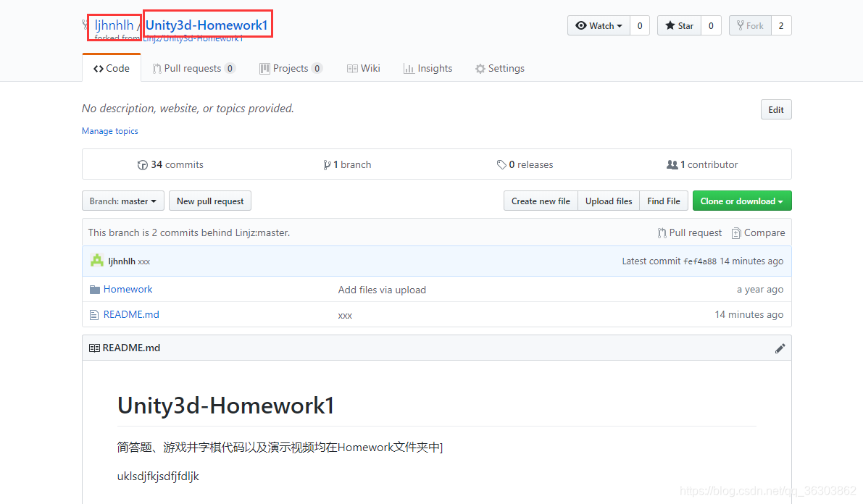The height and width of the screenshot is (504, 863).
Task: Click the Fork button
Action: (750, 26)
